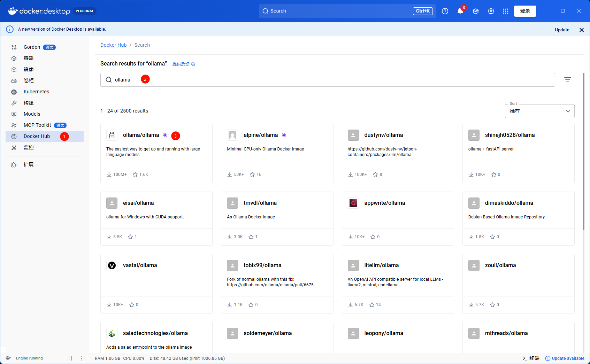Viewport: 590px width, 364px height.
Task: Open the 终端 terminal button
Action: pyautogui.click(x=531, y=358)
